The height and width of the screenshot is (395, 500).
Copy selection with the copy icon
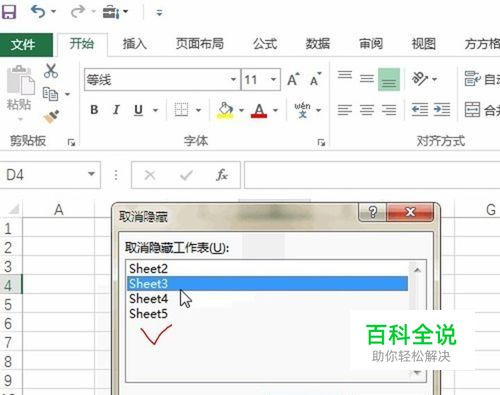click(x=50, y=94)
